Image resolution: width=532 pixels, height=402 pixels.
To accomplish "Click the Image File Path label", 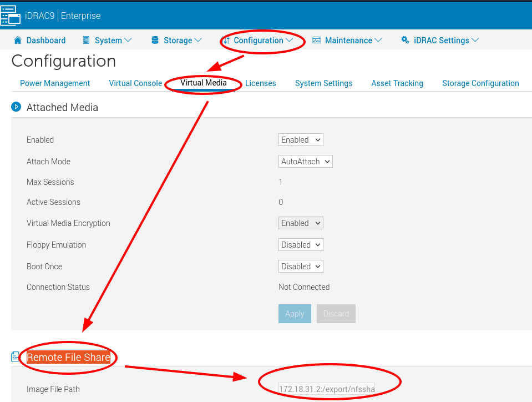I will pos(53,389).
